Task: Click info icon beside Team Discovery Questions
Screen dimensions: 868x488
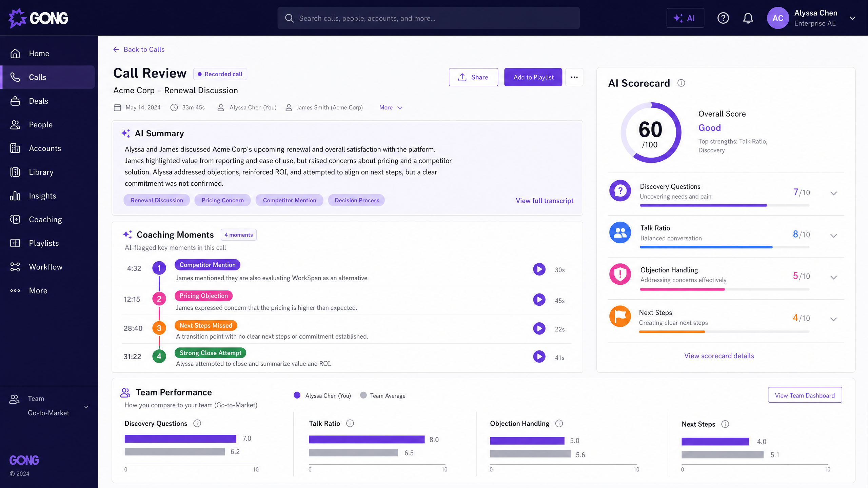Action: 197,423
